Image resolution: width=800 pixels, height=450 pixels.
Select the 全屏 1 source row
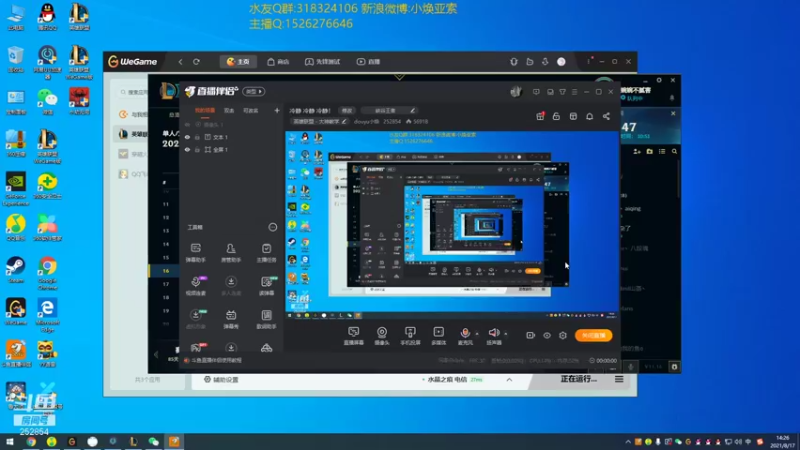(x=232, y=150)
